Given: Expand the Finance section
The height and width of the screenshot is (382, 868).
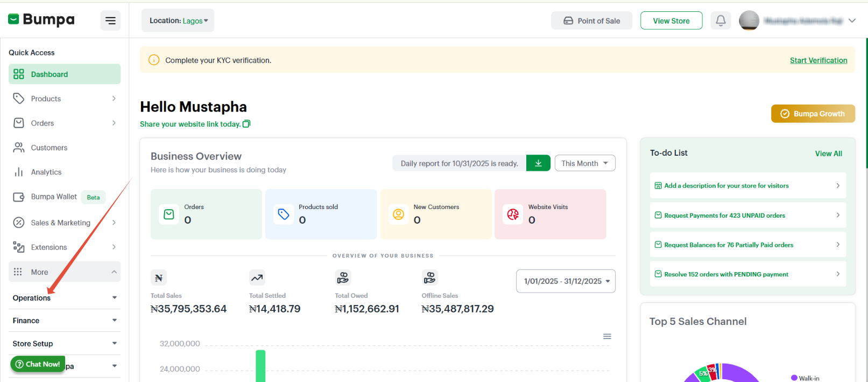Looking at the screenshot, I should 65,321.
